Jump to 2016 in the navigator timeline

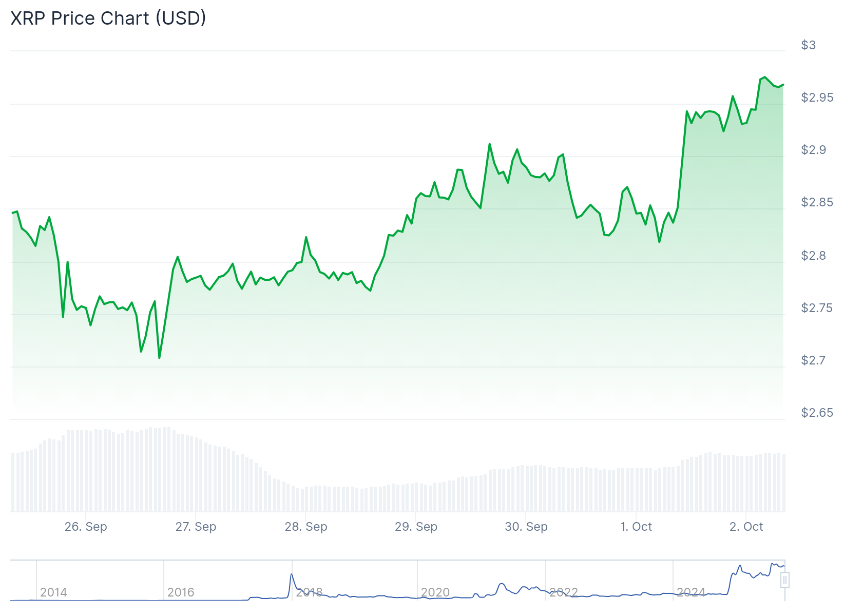[x=181, y=592]
